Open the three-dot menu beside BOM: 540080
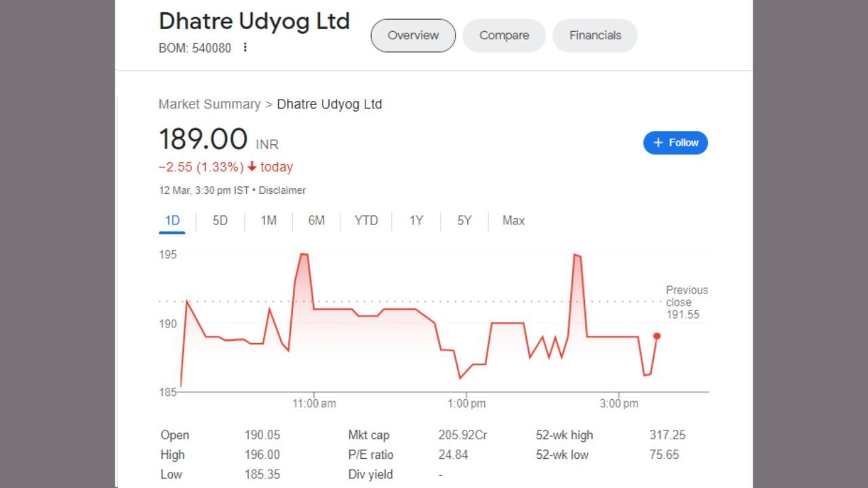 245,47
